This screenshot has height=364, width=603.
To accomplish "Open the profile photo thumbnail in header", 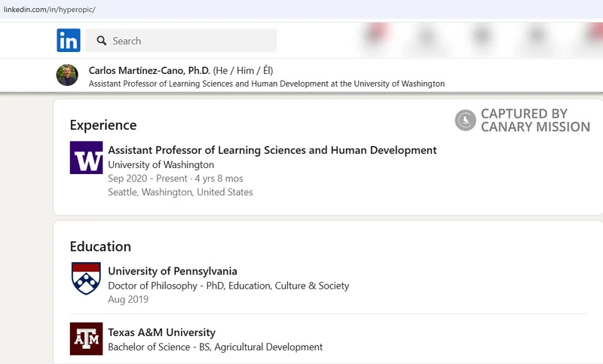I will 67,75.
